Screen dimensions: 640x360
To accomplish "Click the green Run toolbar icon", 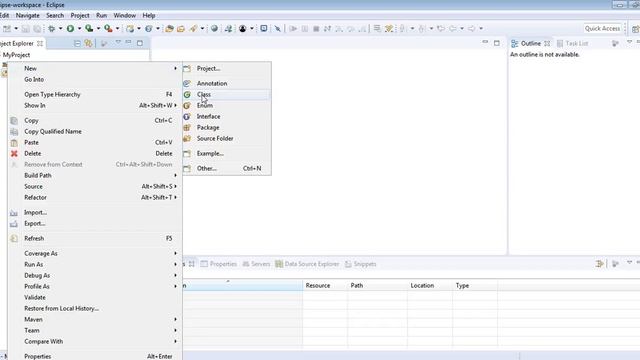I will [70, 29].
